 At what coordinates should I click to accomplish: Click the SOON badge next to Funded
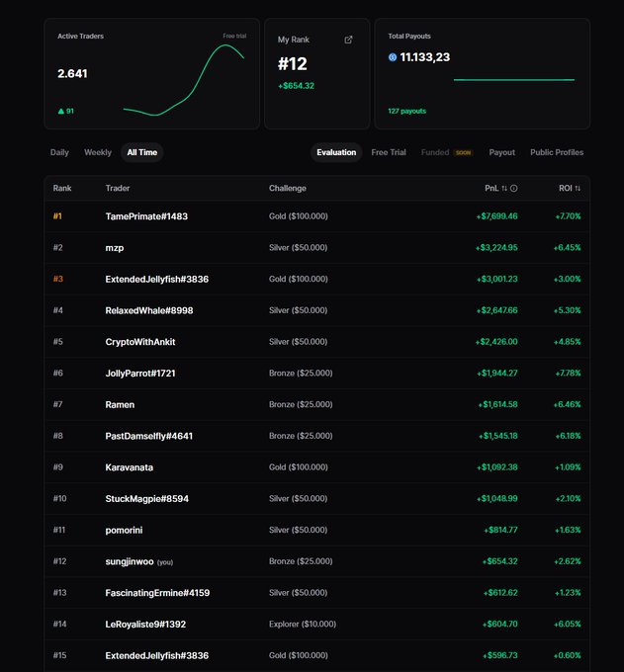click(x=463, y=152)
